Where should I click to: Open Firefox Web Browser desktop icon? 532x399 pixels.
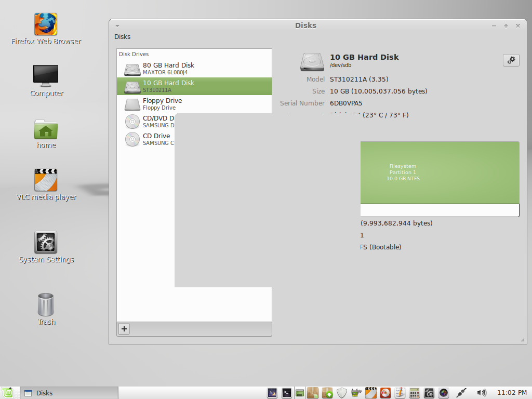coord(46,29)
